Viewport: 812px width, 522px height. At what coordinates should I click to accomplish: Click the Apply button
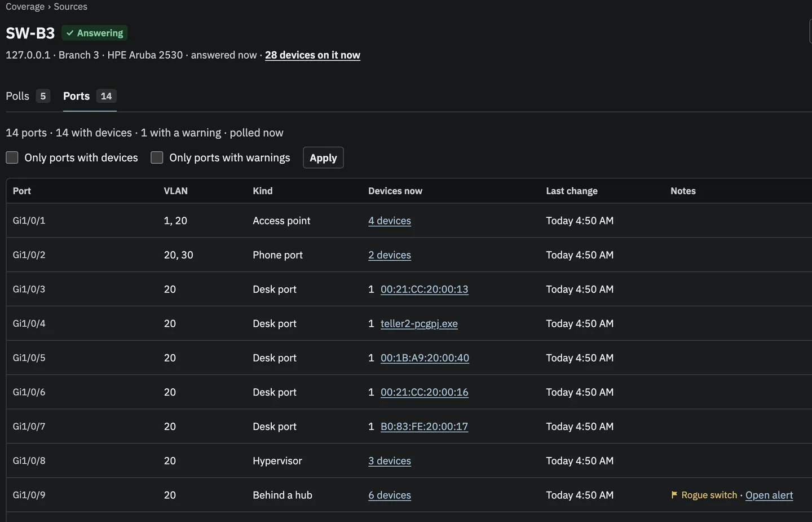(x=323, y=157)
